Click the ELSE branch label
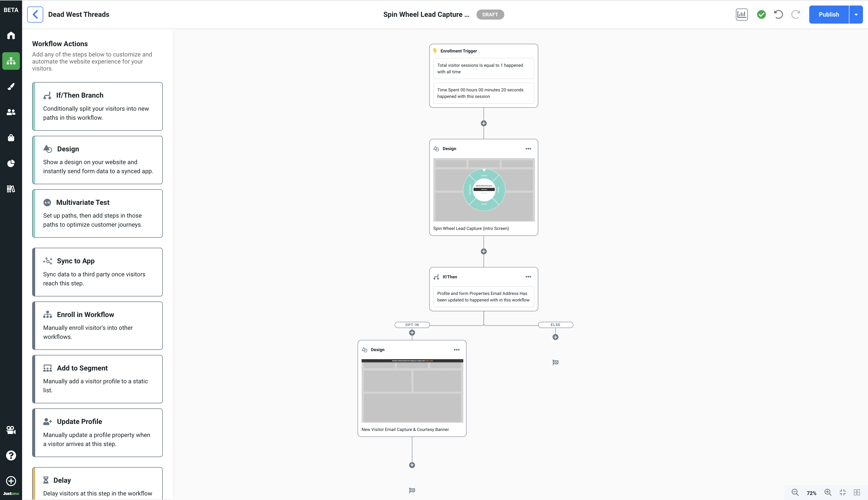 point(555,325)
